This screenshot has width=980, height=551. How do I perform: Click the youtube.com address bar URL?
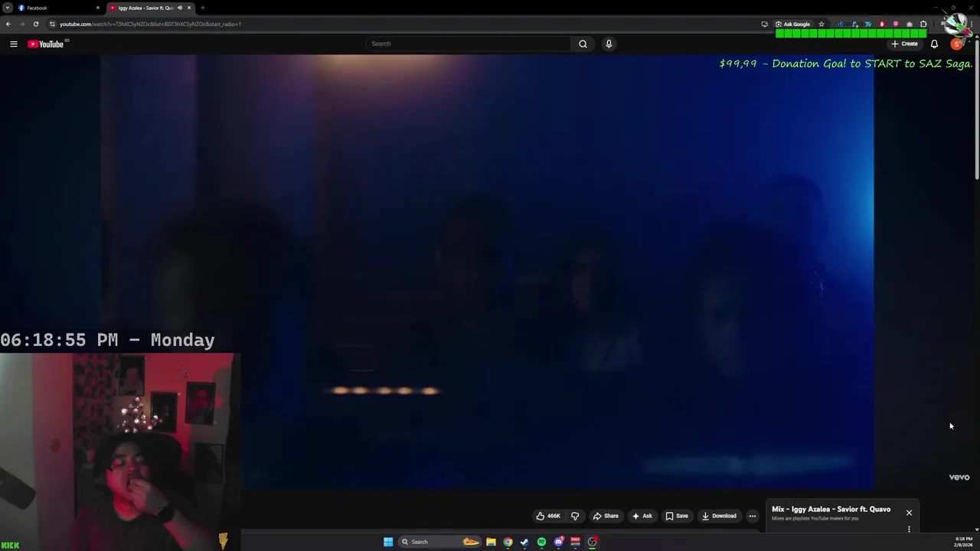pyautogui.click(x=150, y=24)
